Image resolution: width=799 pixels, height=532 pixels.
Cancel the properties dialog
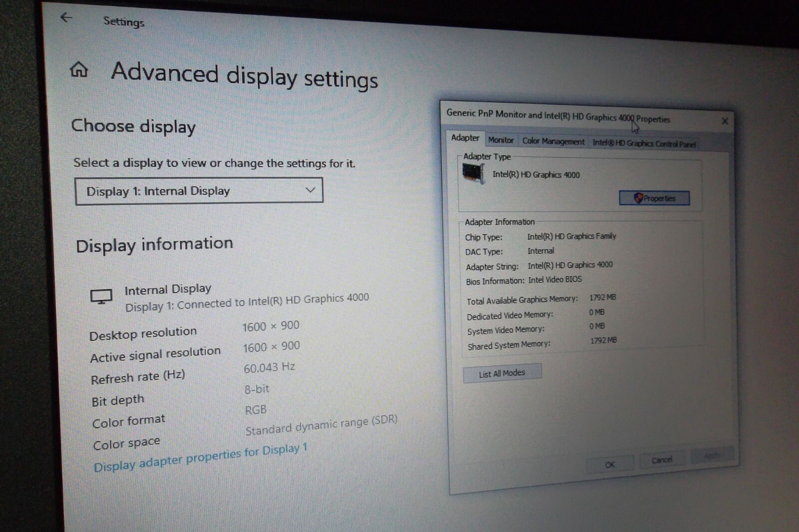pyautogui.click(x=662, y=460)
